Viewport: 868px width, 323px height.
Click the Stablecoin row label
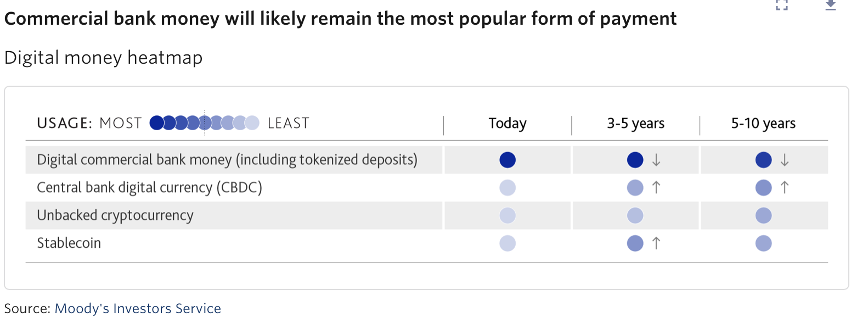[x=69, y=243]
